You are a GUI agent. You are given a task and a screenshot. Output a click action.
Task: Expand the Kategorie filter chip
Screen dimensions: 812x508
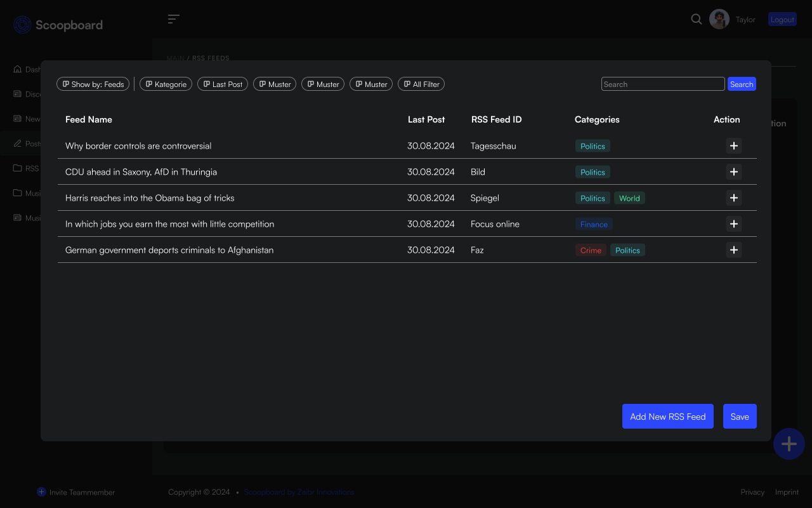click(166, 84)
